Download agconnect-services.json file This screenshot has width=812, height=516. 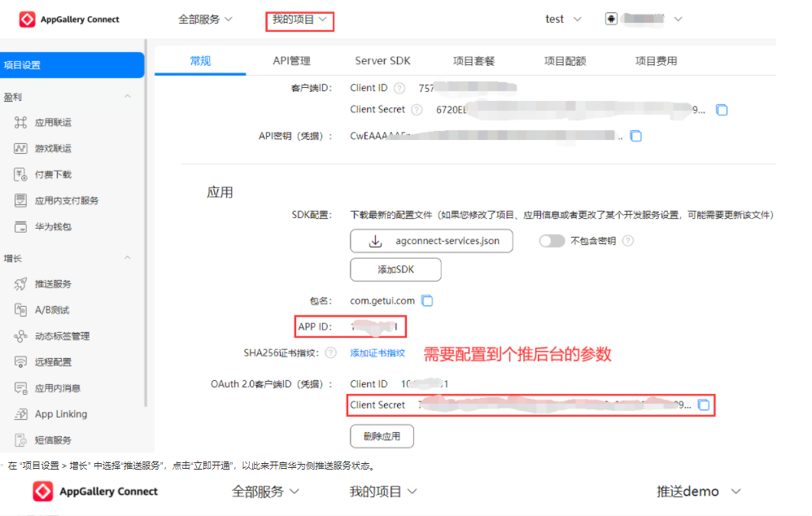[431, 241]
